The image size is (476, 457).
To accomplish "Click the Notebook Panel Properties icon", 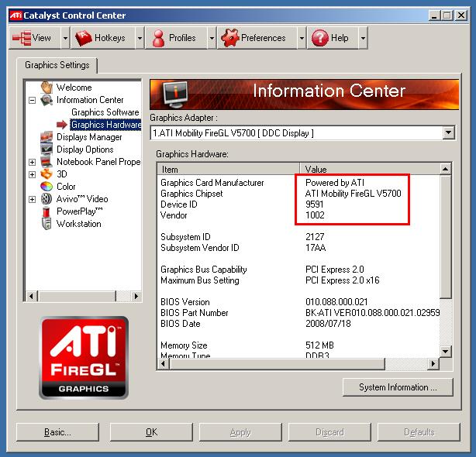I will 47,162.
